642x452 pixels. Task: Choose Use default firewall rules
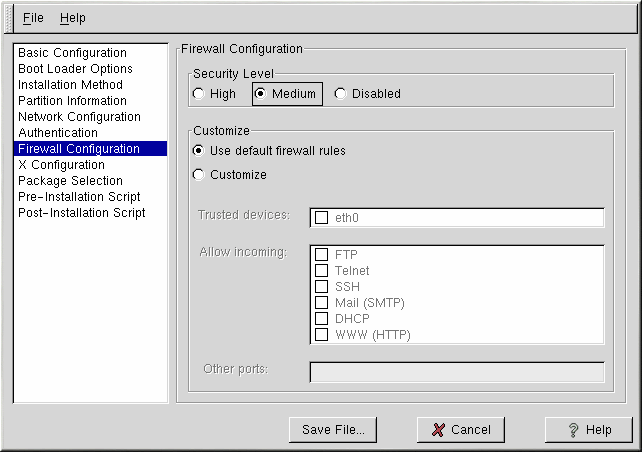[199, 151]
